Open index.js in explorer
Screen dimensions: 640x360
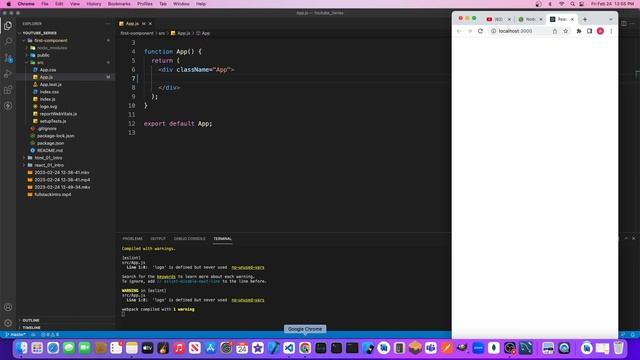[48, 99]
